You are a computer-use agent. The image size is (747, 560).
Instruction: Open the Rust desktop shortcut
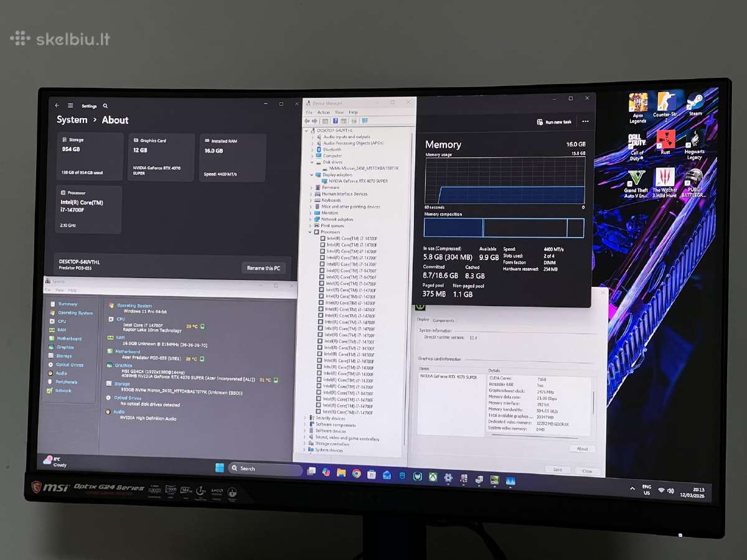point(665,143)
